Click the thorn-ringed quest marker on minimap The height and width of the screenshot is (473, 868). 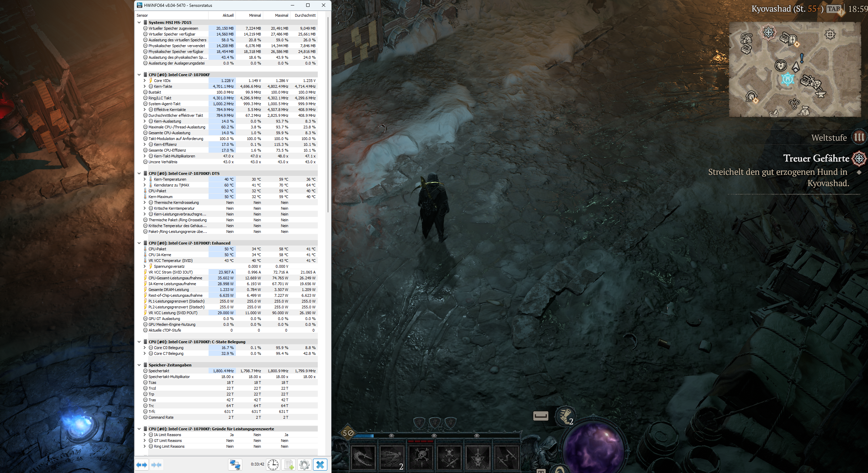[x=768, y=32]
